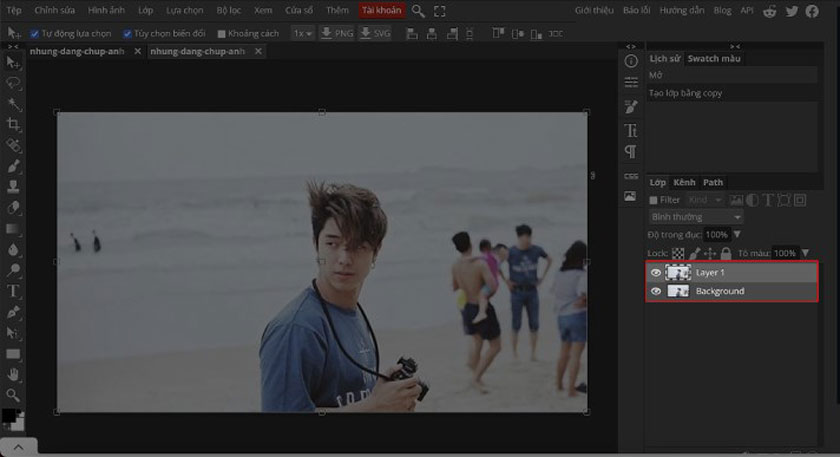
Task: Select the Magic Wand tool
Action: pos(13,104)
